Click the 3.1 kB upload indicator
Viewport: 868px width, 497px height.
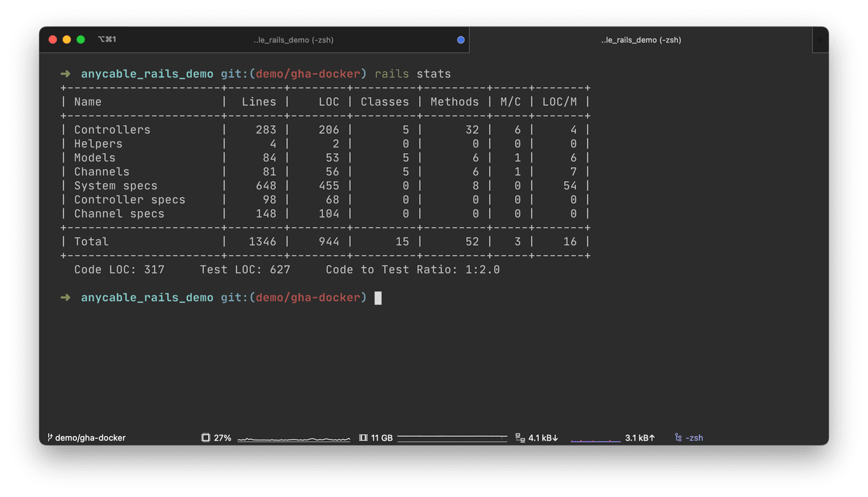click(639, 438)
